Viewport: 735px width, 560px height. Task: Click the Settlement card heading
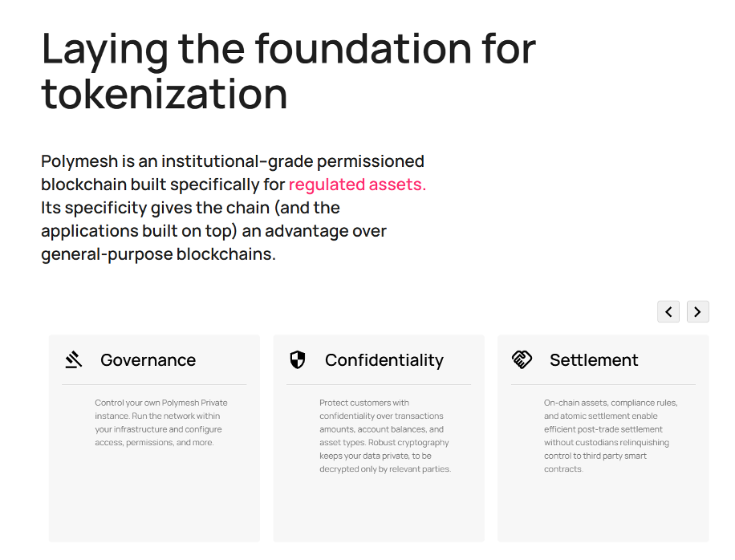point(594,360)
